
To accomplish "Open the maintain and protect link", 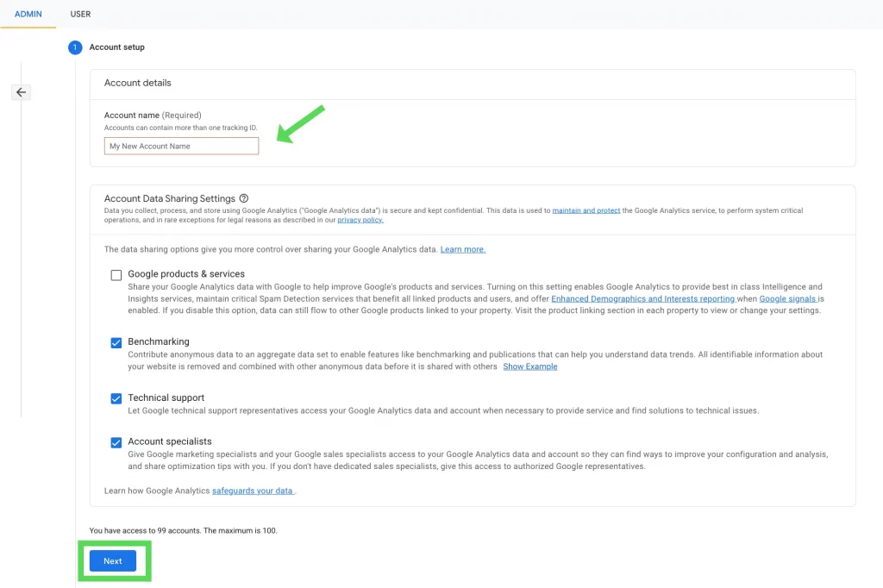I will [586, 210].
